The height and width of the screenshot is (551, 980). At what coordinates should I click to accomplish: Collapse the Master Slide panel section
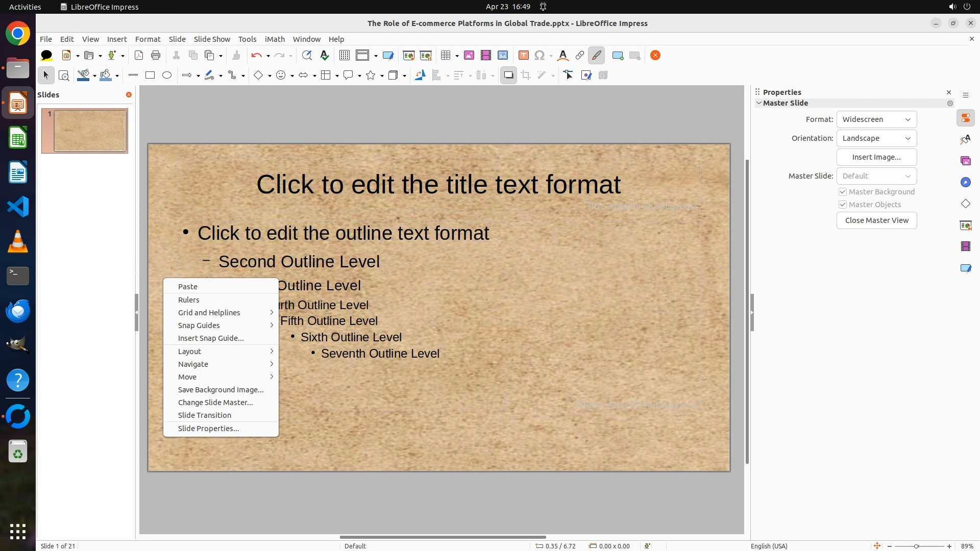point(759,103)
